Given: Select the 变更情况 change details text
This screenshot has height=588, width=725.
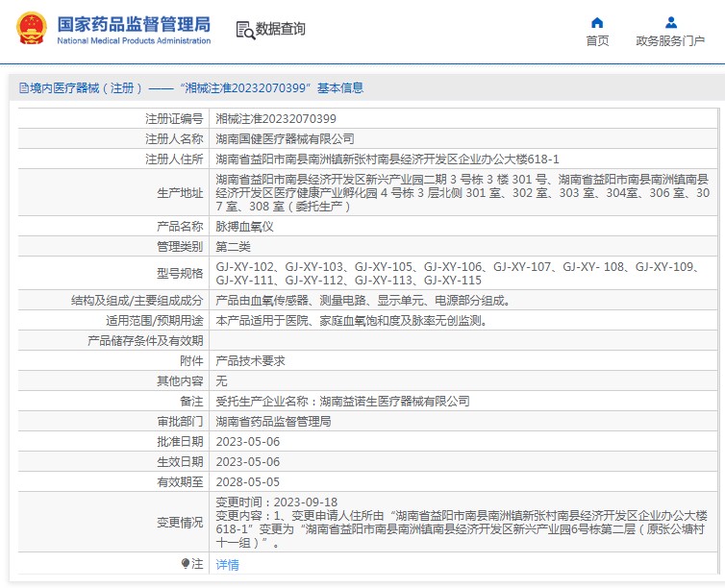Looking at the screenshot, I should (x=462, y=523).
